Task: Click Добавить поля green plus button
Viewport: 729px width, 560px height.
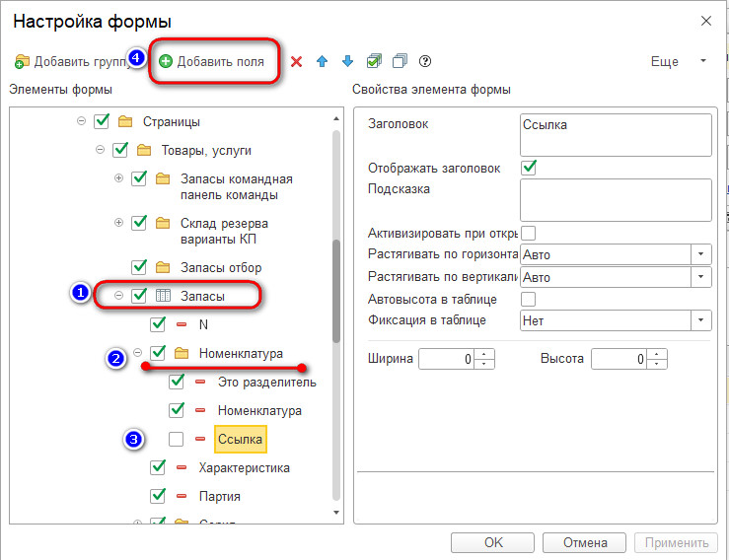Action: (166, 61)
